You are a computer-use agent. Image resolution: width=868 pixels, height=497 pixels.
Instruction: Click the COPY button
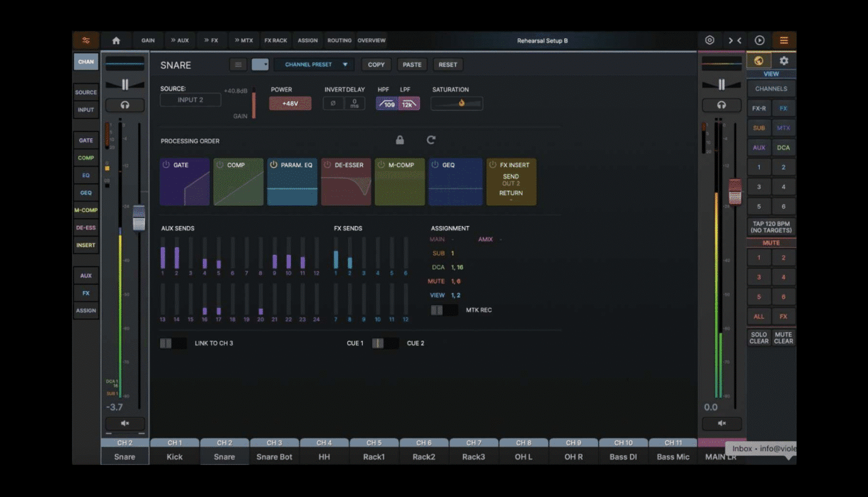pyautogui.click(x=376, y=65)
